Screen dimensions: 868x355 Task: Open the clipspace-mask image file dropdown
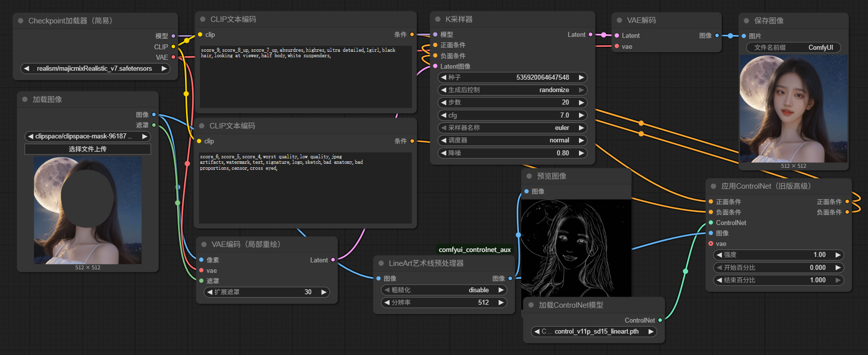[88, 136]
